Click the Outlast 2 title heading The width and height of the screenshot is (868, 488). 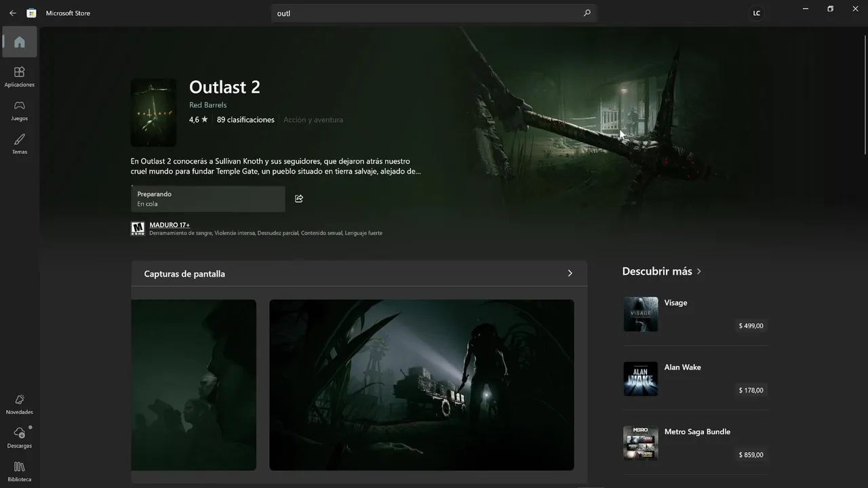point(224,87)
